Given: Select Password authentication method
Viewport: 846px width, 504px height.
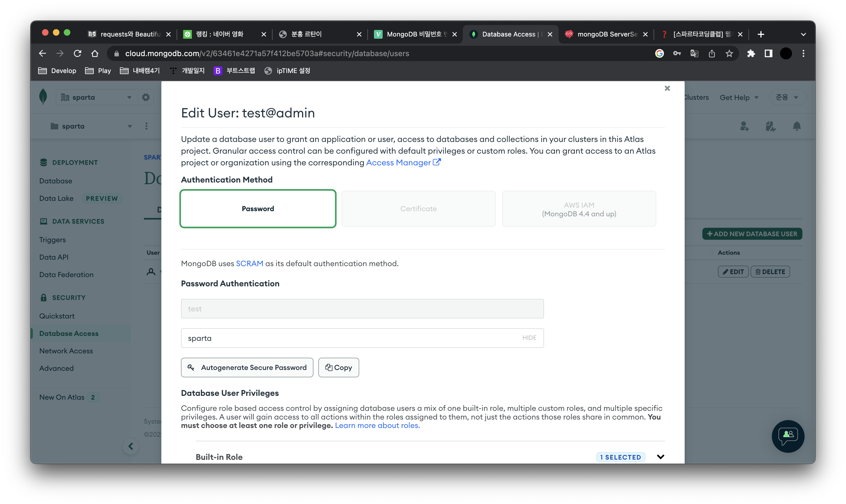Looking at the screenshot, I should click(258, 208).
